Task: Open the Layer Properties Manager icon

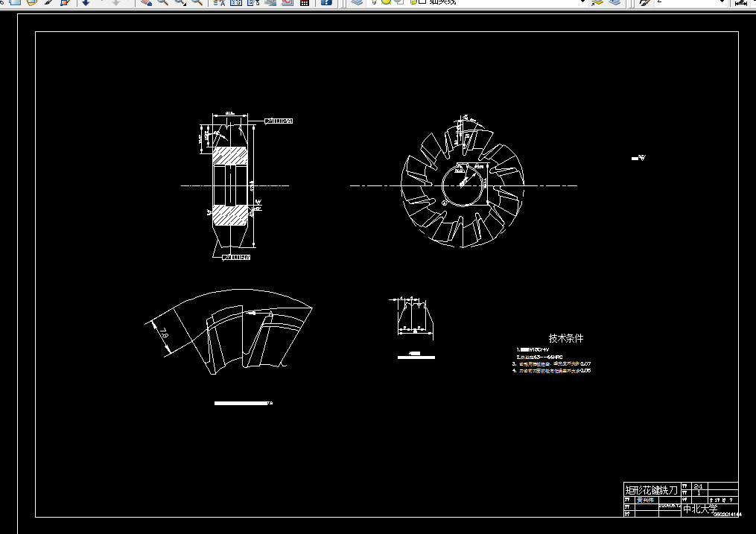Action: (x=357, y=2)
